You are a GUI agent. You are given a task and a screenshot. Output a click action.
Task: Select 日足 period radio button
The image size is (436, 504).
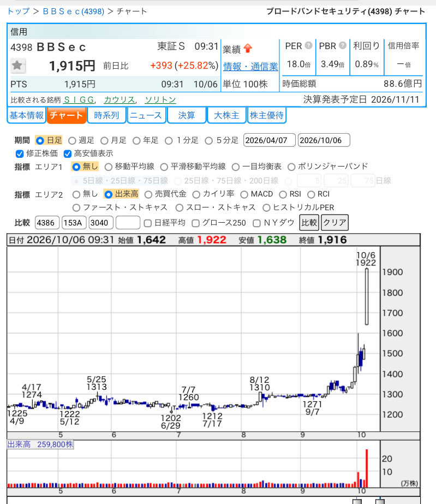[x=40, y=141]
